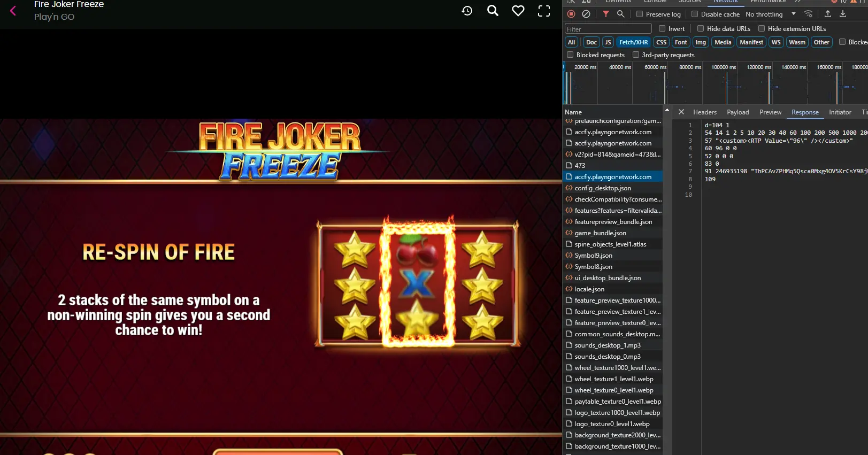Select common_sounds_desktop.m... request
This screenshot has width=868, height=455.
613,334
